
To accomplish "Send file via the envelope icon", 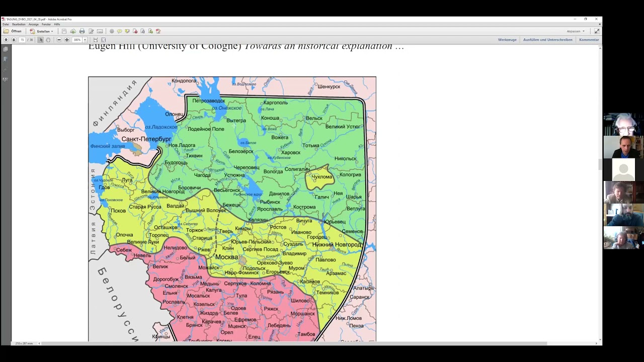I will [x=100, y=31].
